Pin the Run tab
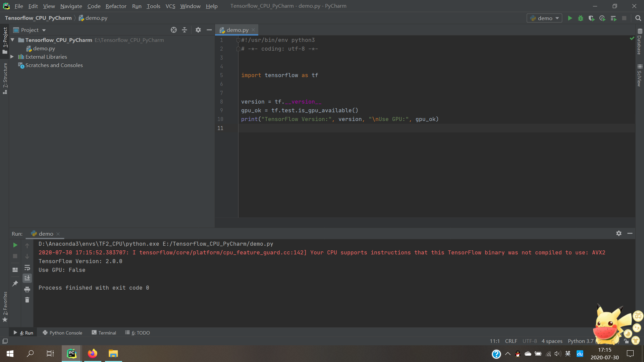644x362 pixels. pos(15,284)
